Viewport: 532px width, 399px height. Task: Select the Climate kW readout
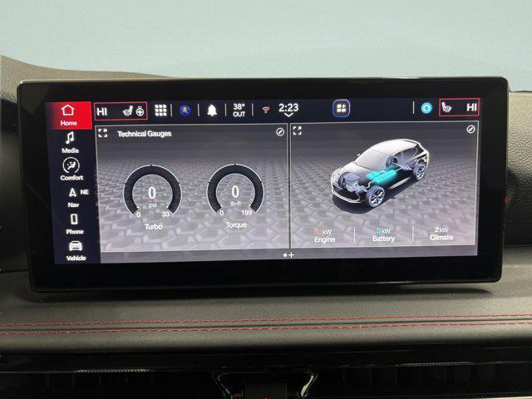tap(441, 234)
